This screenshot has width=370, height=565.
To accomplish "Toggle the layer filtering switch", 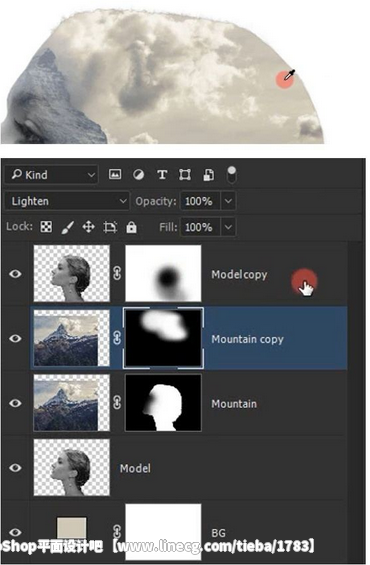I will tap(232, 174).
